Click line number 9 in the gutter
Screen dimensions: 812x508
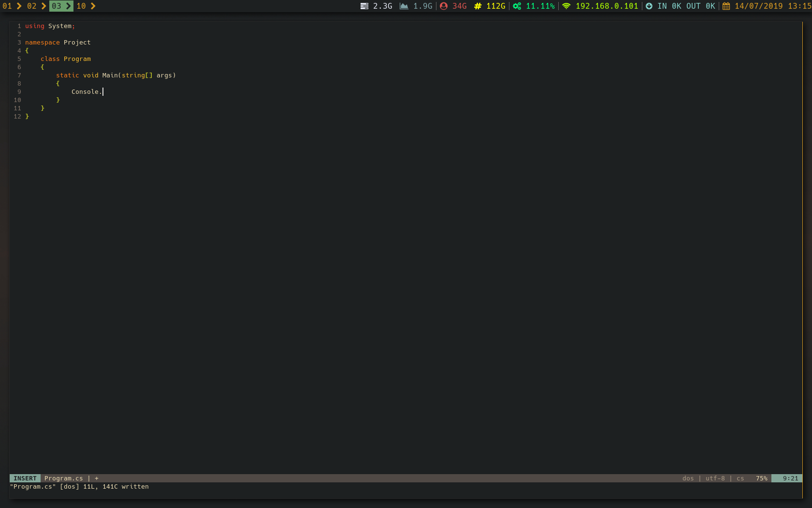pyautogui.click(x=19, y=91)
